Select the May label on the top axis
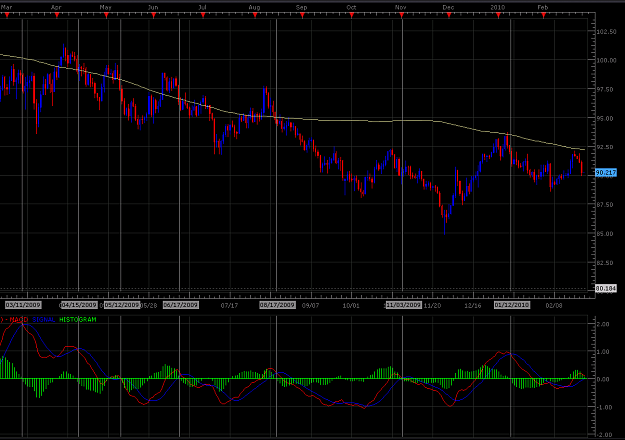625x440 pixels. click(x=106, y=7)
